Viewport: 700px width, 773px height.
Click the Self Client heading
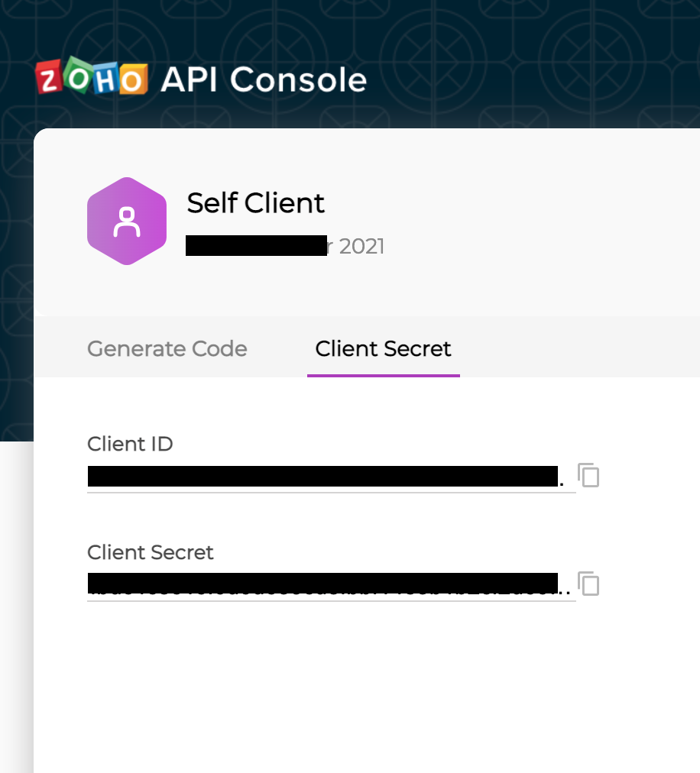coord(255,202)
